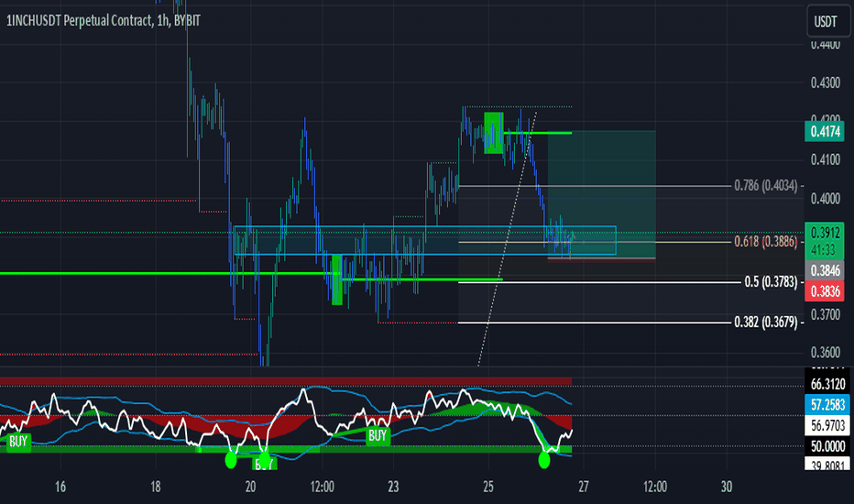Screen dimensions: 854x504
Task: Click the 50.0000 indicator level label
Action: click(827, 446)
